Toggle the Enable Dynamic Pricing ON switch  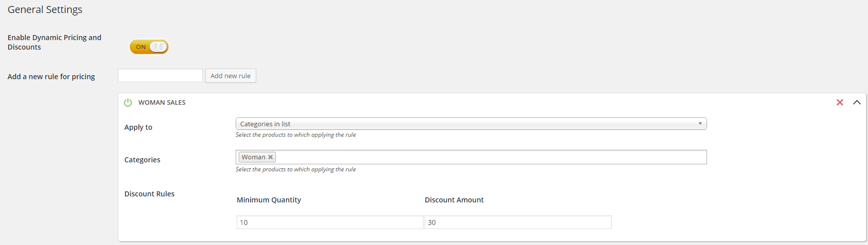(x=149, y=47)
